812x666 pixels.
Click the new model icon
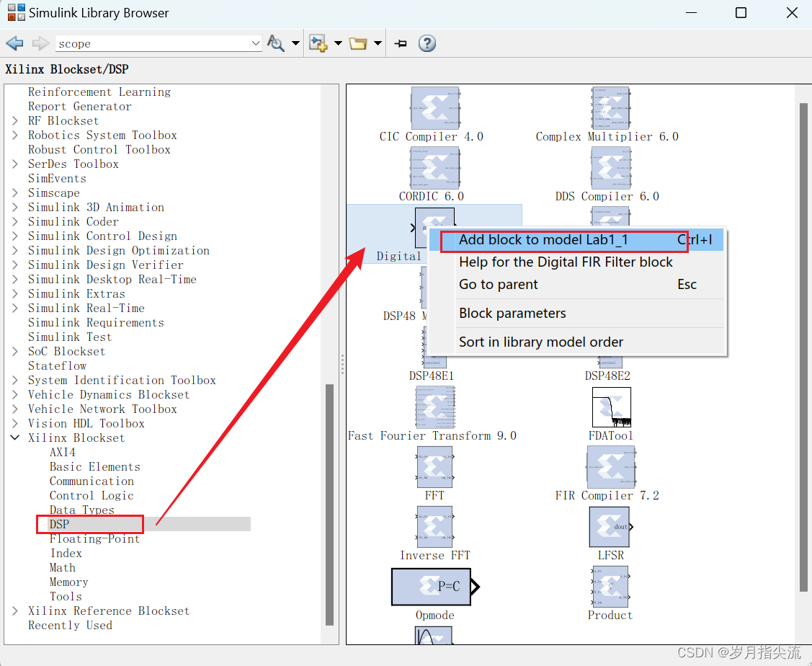point(318,43)
